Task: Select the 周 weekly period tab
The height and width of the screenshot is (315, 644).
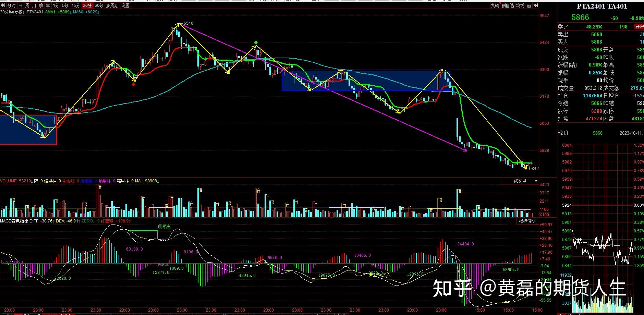Action: [x=27, y=5]
